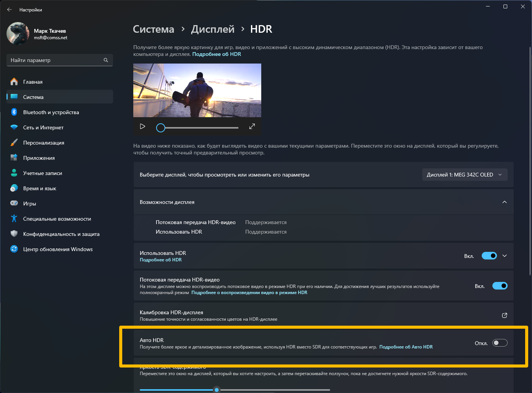Click the SDR content brightness slider

[x=235, y=390]
